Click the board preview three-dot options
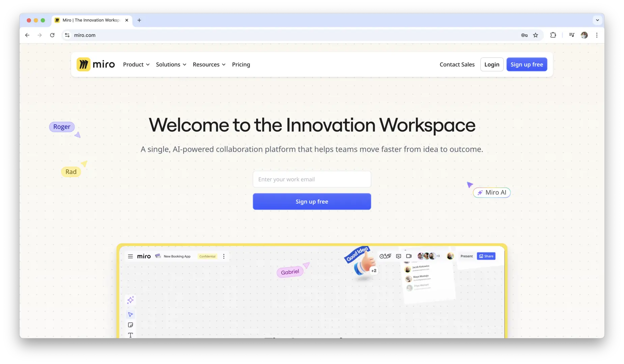Image resolution: width=624 pixels, height=364 pixels. [224, 256]
